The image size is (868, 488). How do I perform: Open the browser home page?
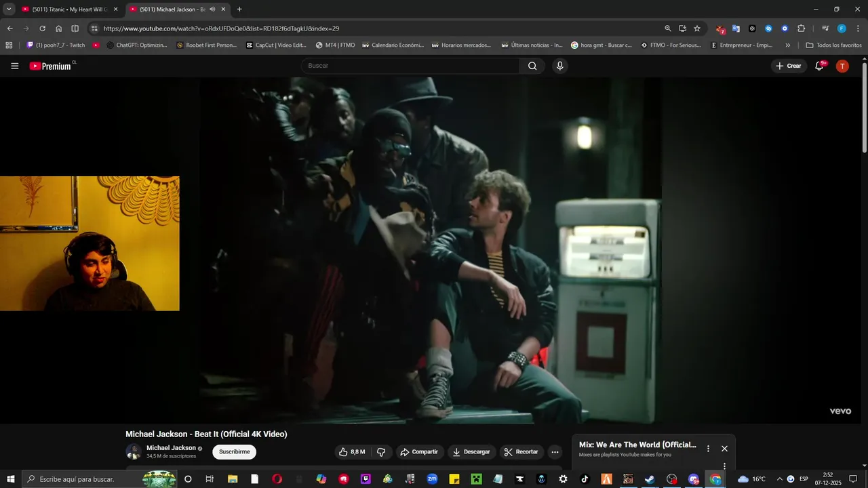pyautogui.click(x=58, y=28)
